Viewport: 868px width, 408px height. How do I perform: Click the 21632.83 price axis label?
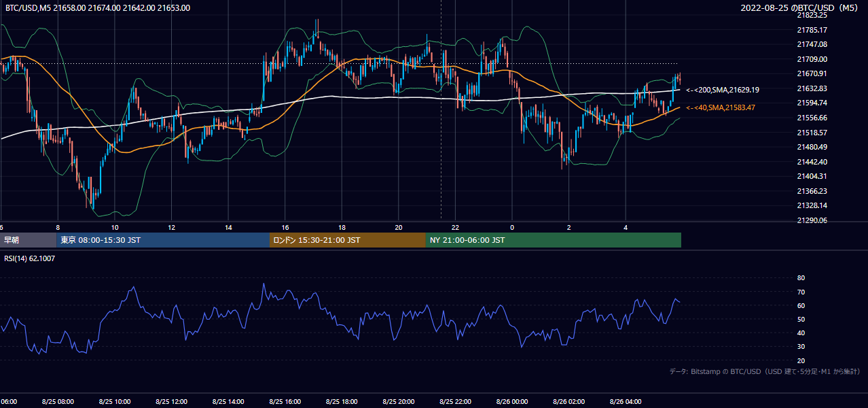pyautogui.click(x=812, y=88)
